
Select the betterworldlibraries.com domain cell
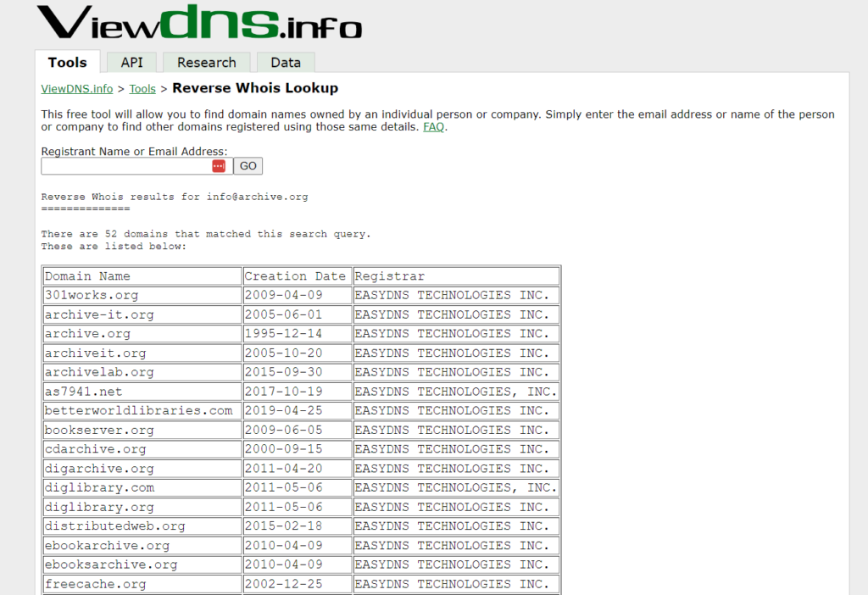pos(142,411)
